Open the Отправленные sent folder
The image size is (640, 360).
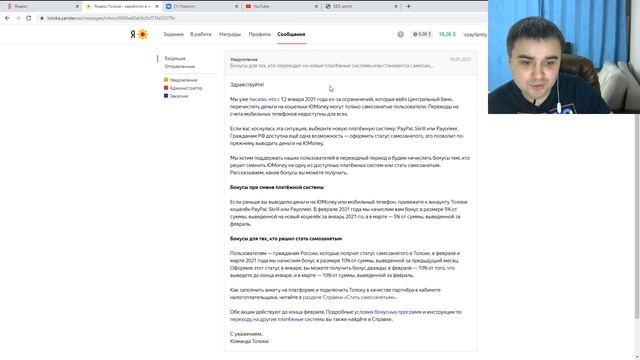(x=180, y=66)
